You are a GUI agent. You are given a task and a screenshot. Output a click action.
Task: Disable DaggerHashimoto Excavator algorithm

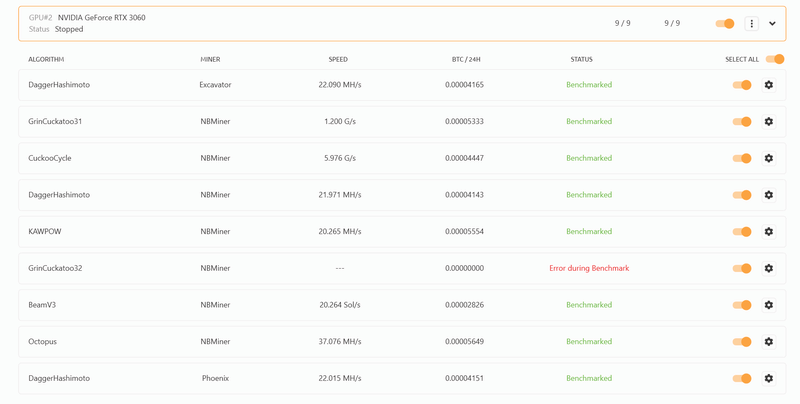coord(742,85)
